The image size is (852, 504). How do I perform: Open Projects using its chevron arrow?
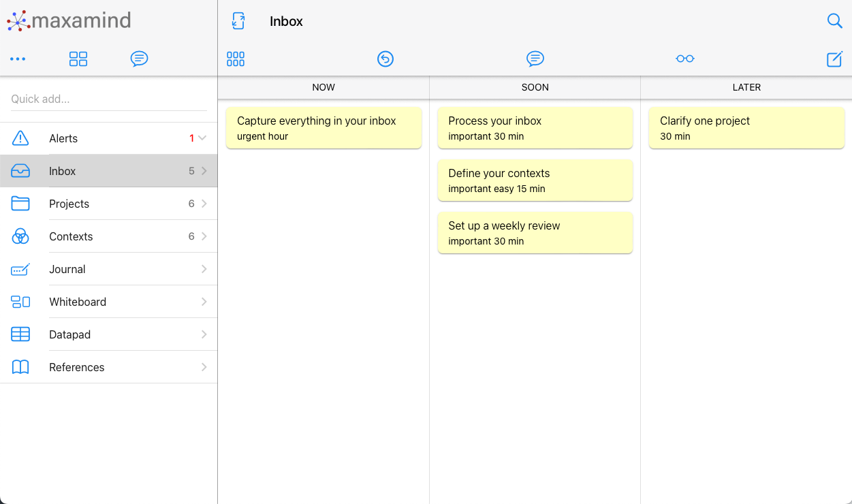coord(204,204)
